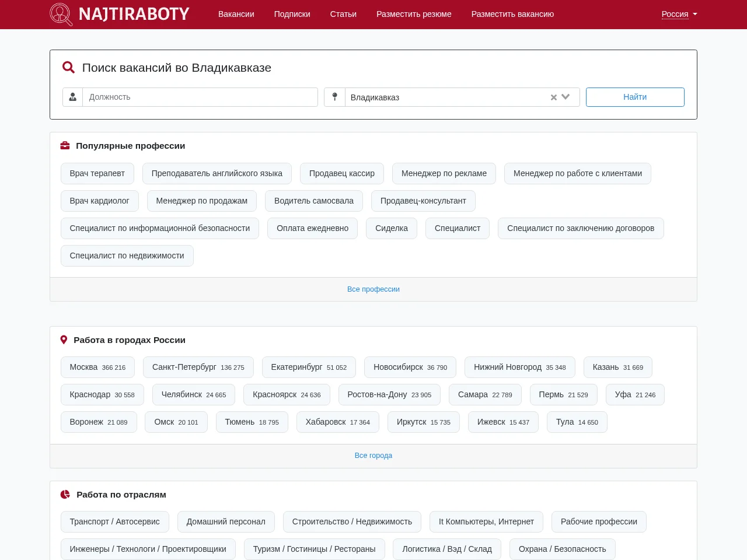Select the Казань city tag
Image resolution: width=747 pixels, height=560 pixels.
click(x=618, y=367)
